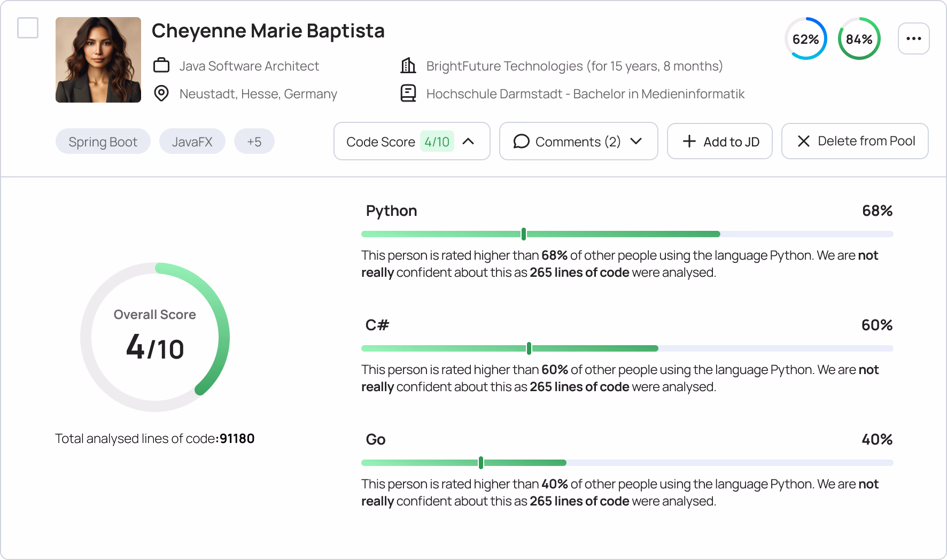The height and width of the screenshot is (560, 947).
Task: Click Cheyenne's profile photo
Action: pyautogui.click(x=98, y=60)
